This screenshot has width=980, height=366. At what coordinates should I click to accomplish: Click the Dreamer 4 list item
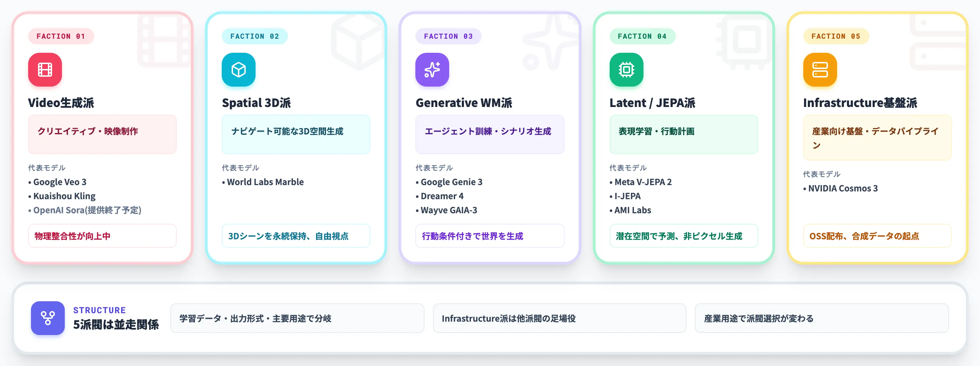coord(440,196)
